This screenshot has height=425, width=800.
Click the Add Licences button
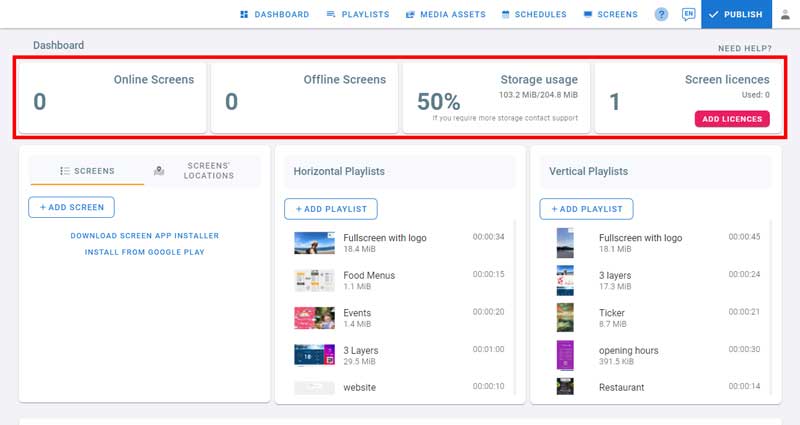click(x=731, y=119)
